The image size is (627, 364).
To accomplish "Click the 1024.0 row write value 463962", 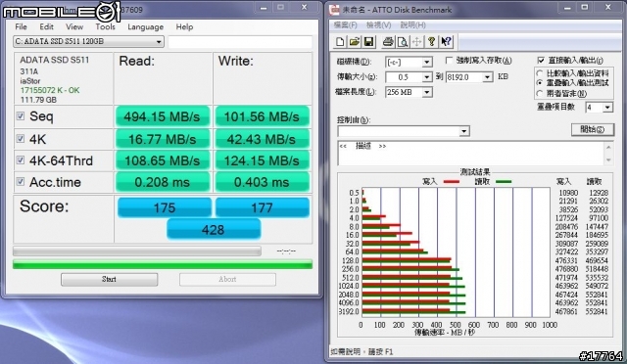I will point(566,286).
